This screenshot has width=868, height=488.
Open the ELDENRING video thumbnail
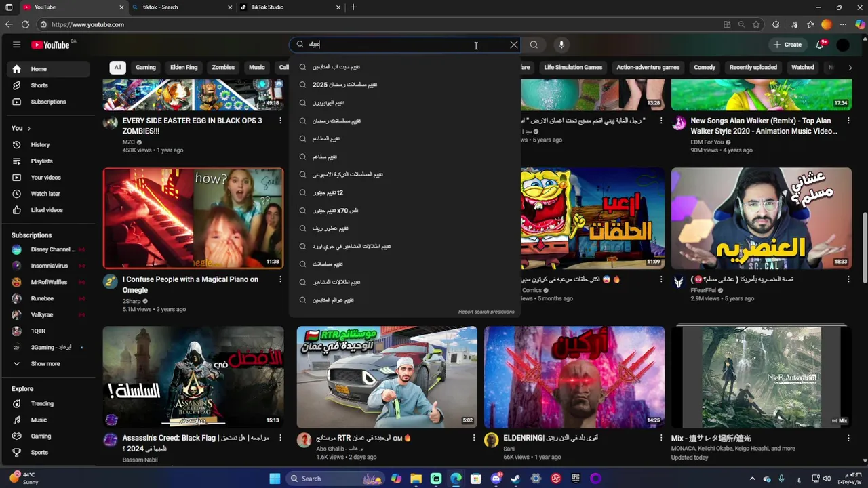tap(574, 377)
